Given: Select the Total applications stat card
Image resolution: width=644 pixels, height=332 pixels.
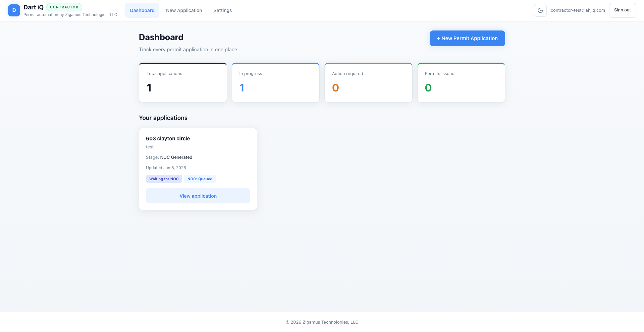Looking at the screenshot, I should [x=183, y=82].
